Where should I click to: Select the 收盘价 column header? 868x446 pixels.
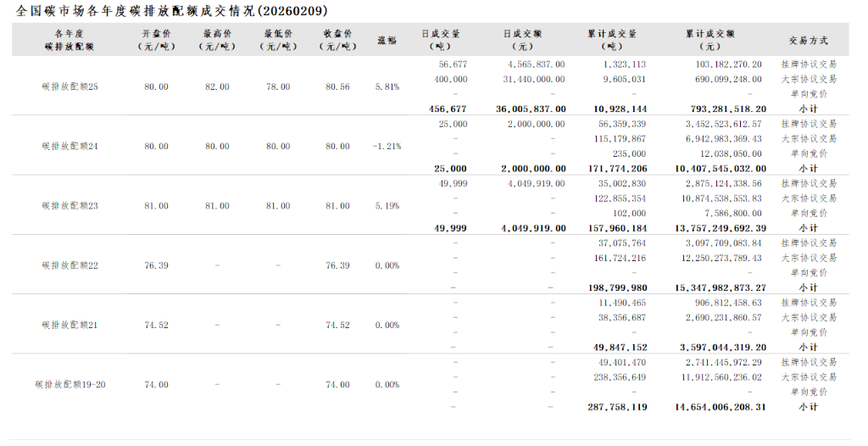(x=337, y=40)
